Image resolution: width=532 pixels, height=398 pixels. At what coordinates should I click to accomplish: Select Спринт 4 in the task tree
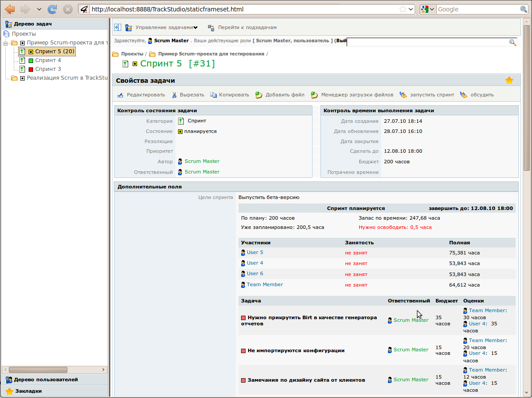point(48,60)
